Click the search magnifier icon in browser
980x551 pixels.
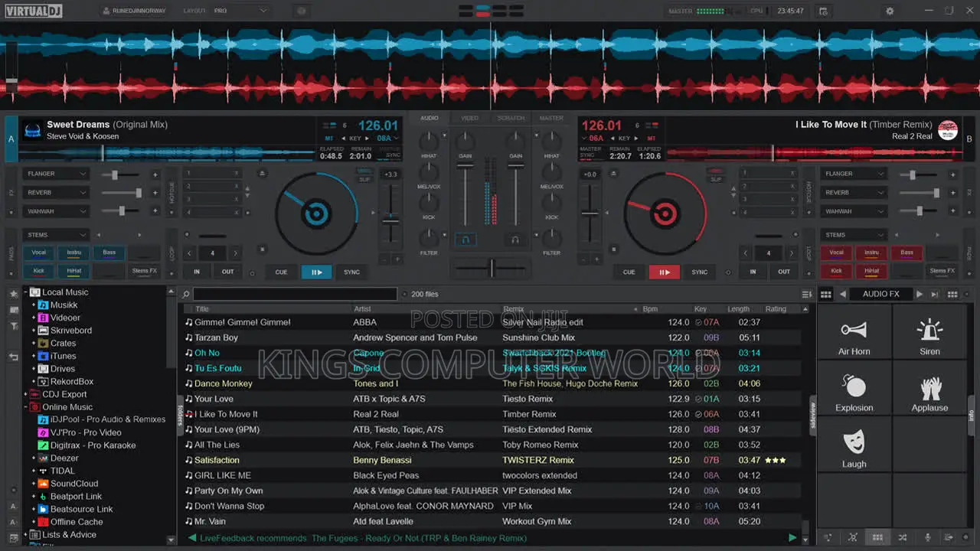point(185,294)
